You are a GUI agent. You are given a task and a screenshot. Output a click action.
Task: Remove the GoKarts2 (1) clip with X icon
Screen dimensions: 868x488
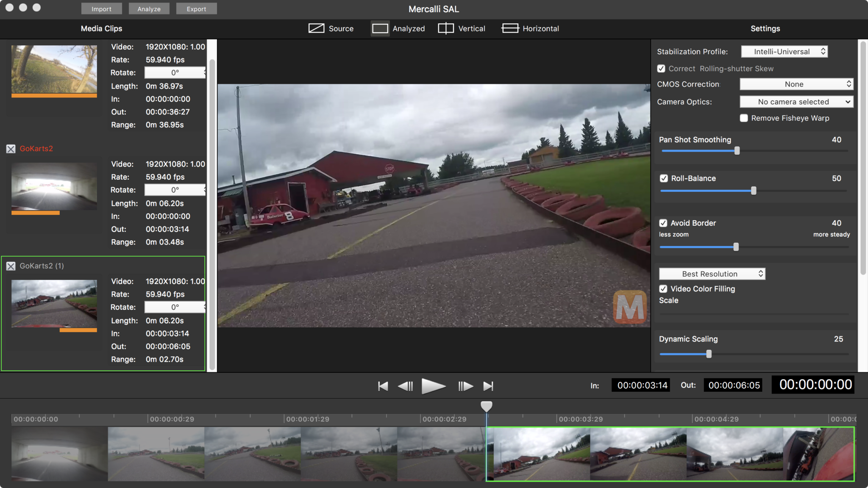(11, 266)
